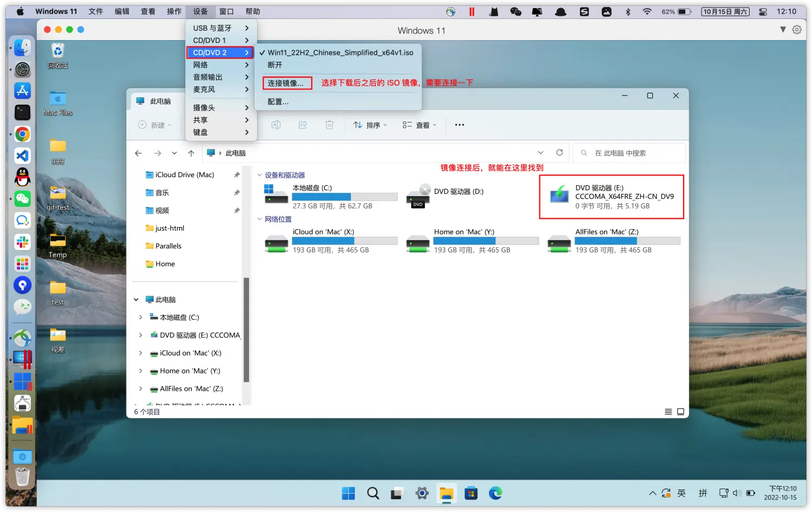Image resolution: width=812 pixels, height=512 pixels.
Task: Open File Explorer from taskbar
Action: point(447,493)
